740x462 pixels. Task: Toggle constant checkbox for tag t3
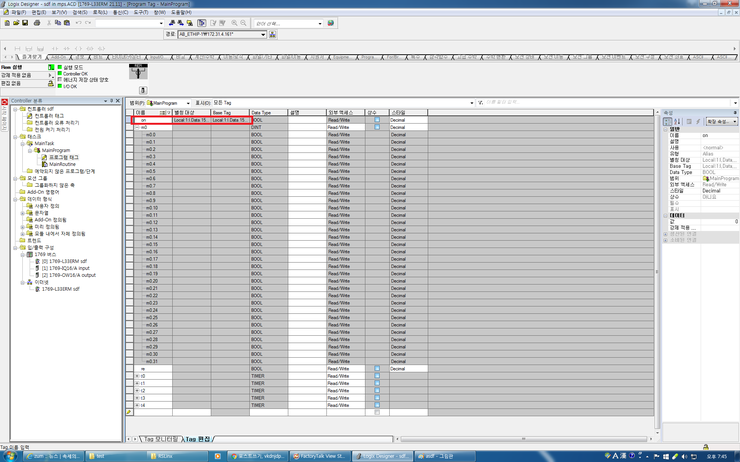coord(377,398)
